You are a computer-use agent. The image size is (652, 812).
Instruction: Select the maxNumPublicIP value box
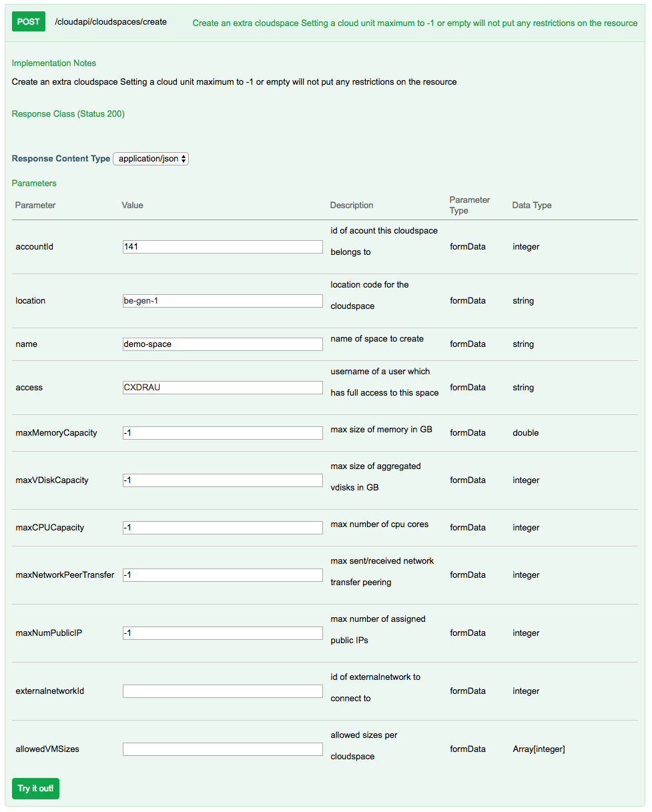[222, 633]
